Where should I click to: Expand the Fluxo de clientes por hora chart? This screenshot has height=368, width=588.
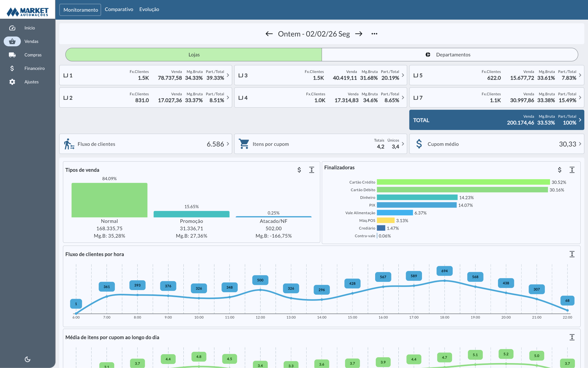[x=572, y=254]
